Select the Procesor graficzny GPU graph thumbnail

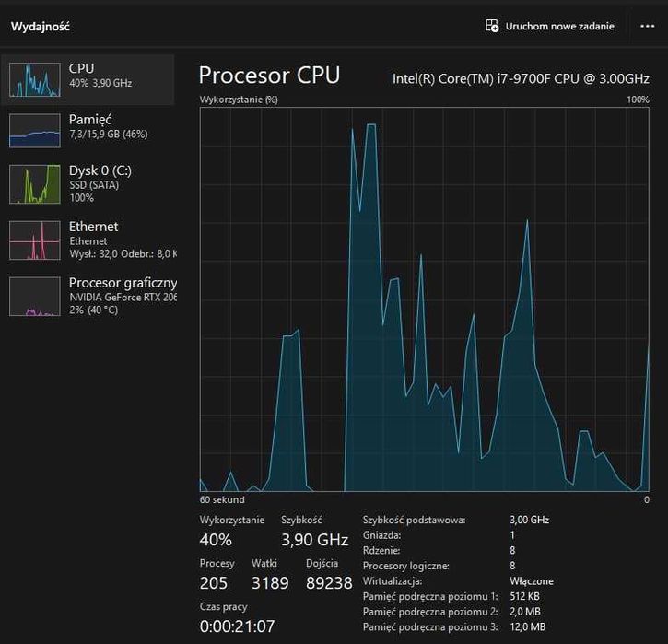tap(34, 297)
